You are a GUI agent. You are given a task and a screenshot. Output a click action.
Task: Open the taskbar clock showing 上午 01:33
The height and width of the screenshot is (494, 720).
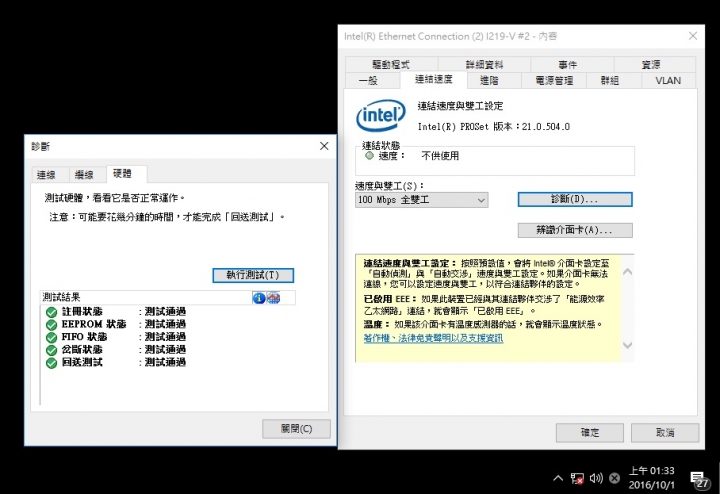click(652, 477)
